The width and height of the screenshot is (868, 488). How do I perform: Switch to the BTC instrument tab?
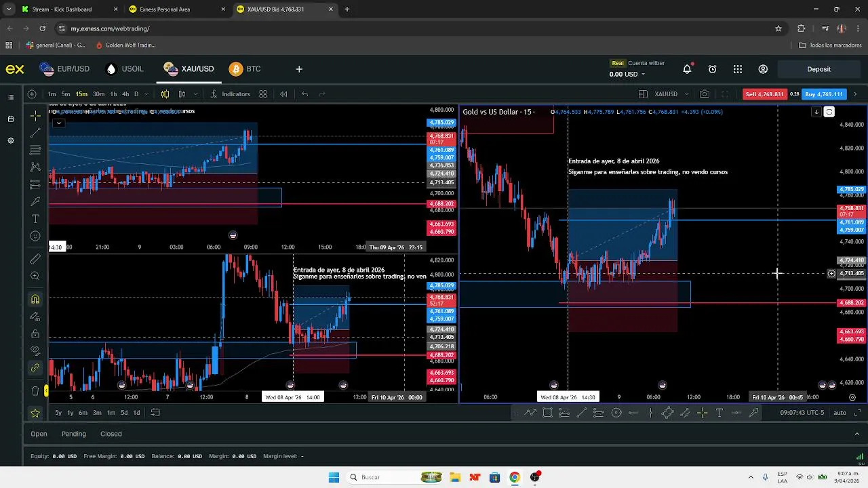click(245, 69)
